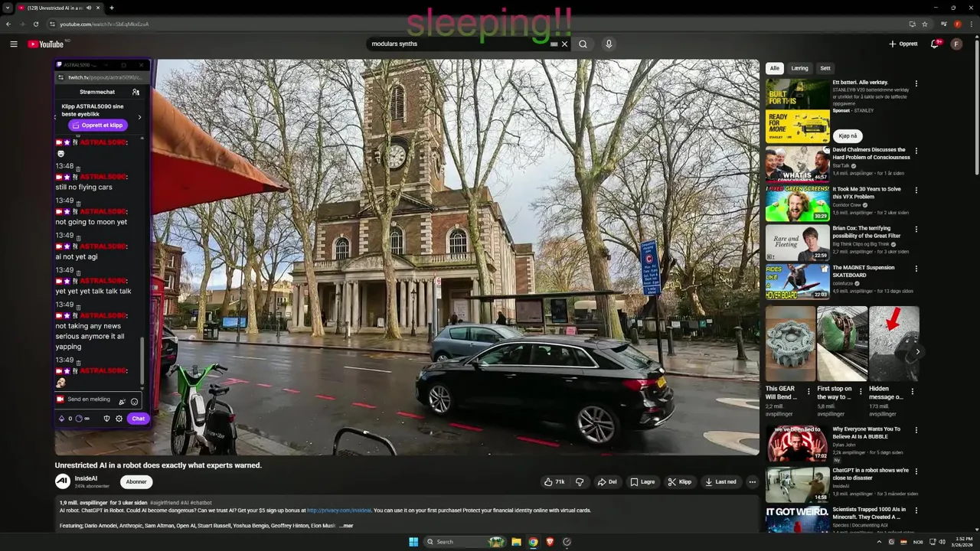Open the Bits diamond icon in chat
Screen dimensions: 980x551
pyautogui.click(x=61, y=419)
